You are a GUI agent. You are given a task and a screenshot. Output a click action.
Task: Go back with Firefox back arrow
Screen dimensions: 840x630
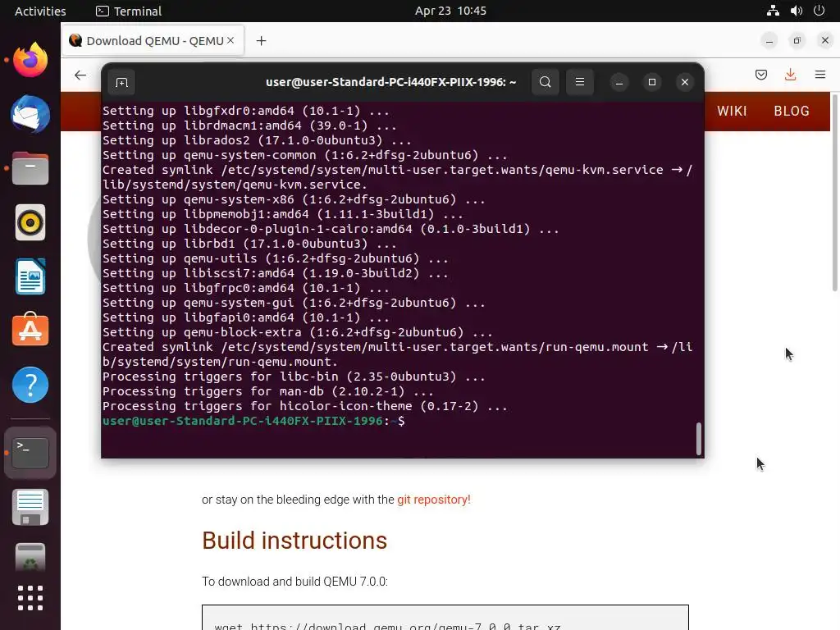(x=80, y=75)
